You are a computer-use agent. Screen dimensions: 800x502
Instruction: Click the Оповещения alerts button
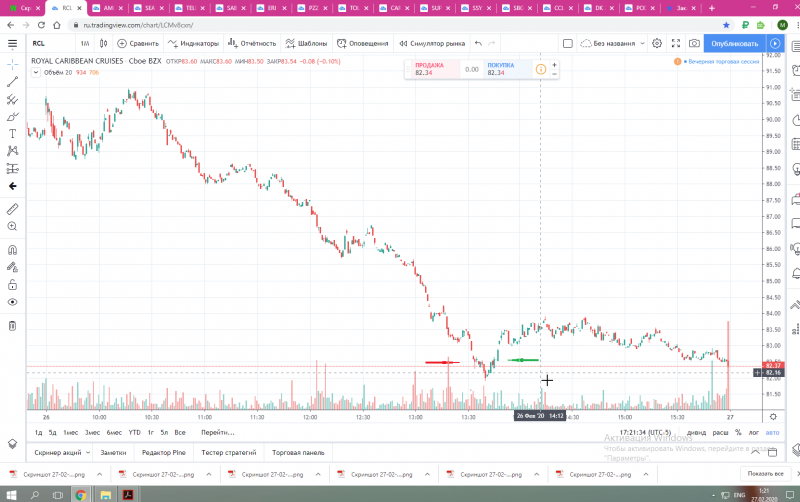363,43
